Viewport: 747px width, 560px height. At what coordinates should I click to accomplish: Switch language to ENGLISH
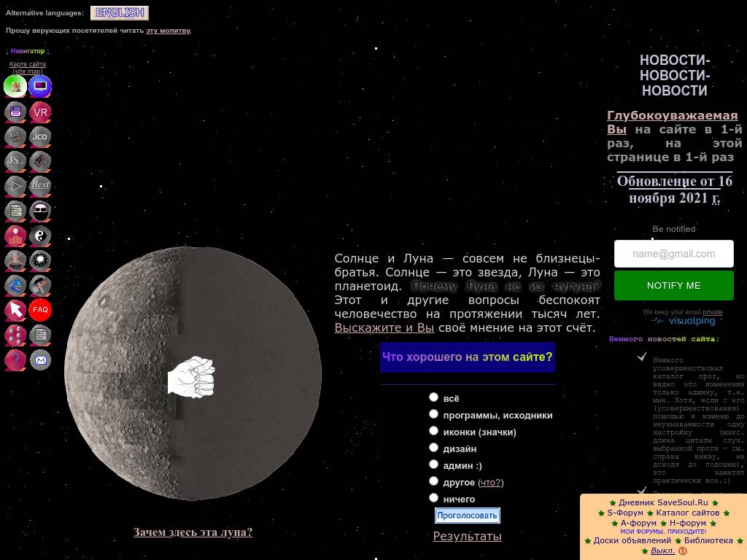[x=120, y=12]
